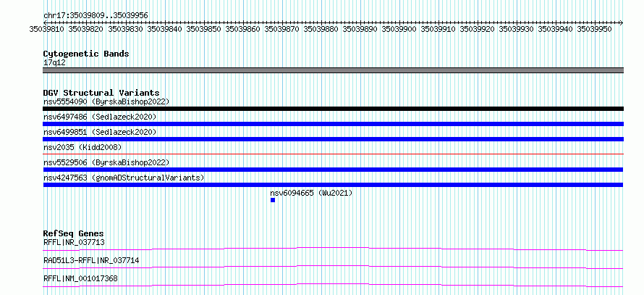Click the magenta RFFL|NR_037713 transcript line
644x295 pixels.
[x=333, y=249]
